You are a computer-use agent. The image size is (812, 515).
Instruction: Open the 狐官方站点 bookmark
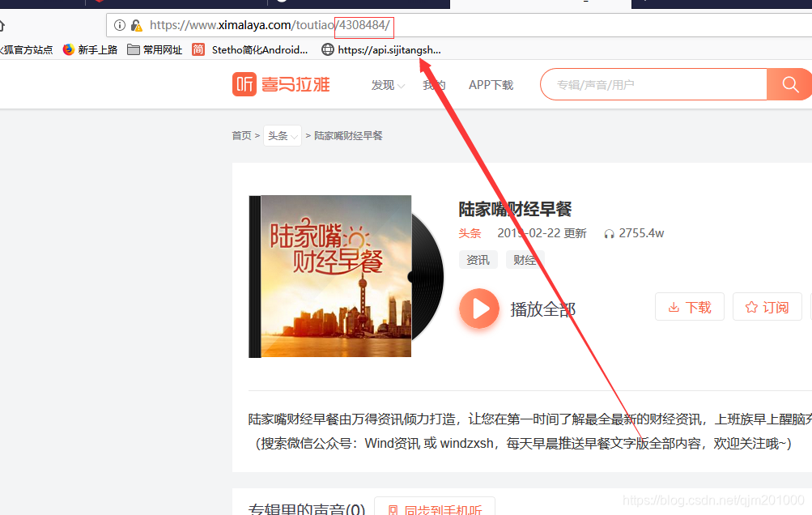click(x=26, y=49)
